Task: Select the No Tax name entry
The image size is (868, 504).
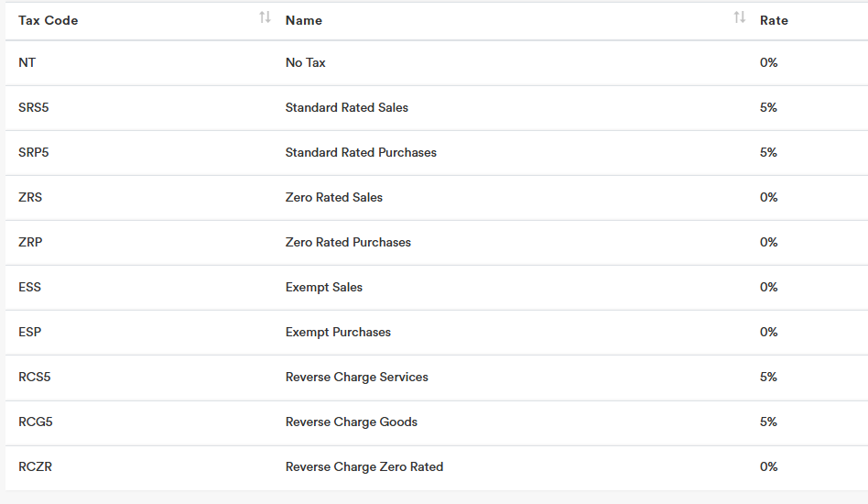Action: pos(306,63)
